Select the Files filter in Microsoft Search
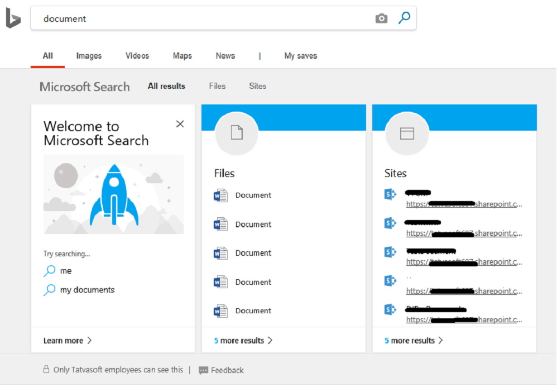 coord(217,86)
